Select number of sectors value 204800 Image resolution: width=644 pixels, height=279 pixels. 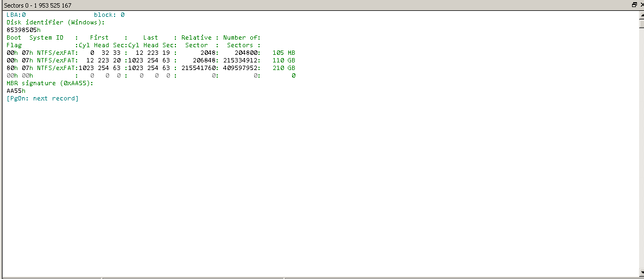[x=246, y=53]
